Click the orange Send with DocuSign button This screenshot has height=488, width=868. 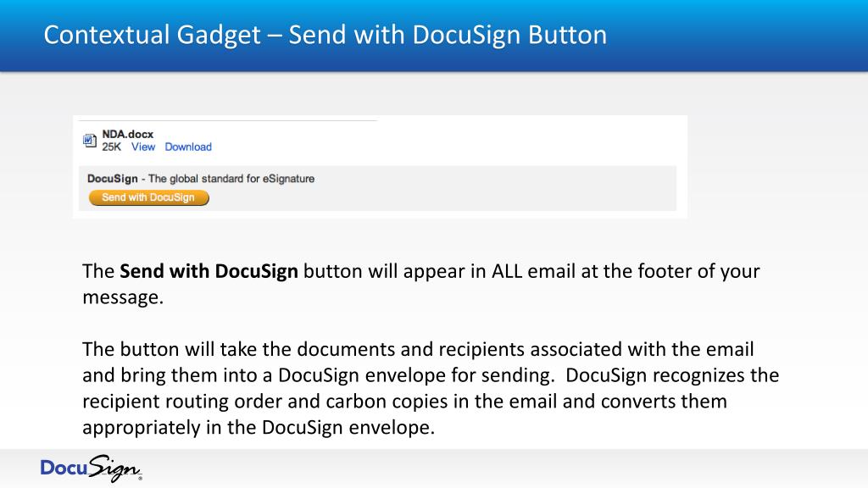coord(149,197)
